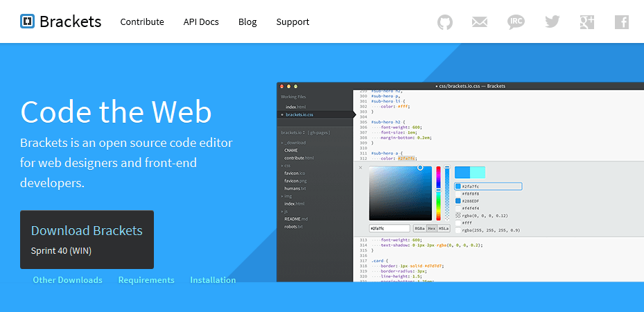644x312 pixels.
Task: Click the email envelope icon
Action: pyautogui.click(x=480, y=22)
